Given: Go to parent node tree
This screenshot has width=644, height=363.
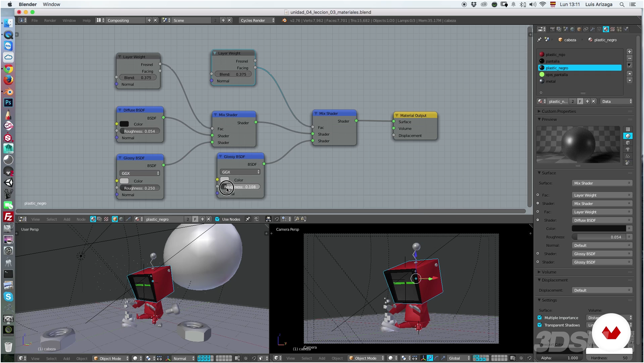Looking at the screenshot, I should point(256,219).
